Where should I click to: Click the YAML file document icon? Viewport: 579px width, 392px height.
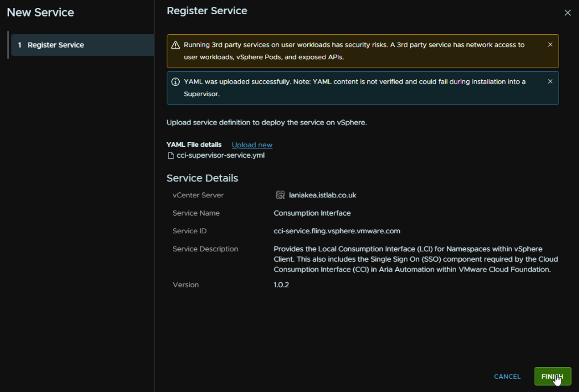point(171,155)
